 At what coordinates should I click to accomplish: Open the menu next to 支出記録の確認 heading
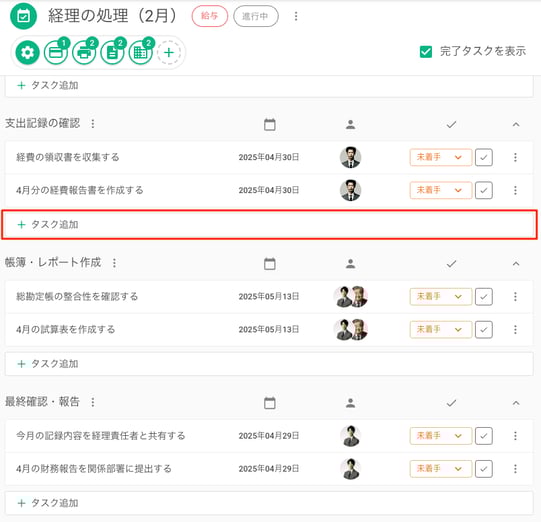pos(92,124)
